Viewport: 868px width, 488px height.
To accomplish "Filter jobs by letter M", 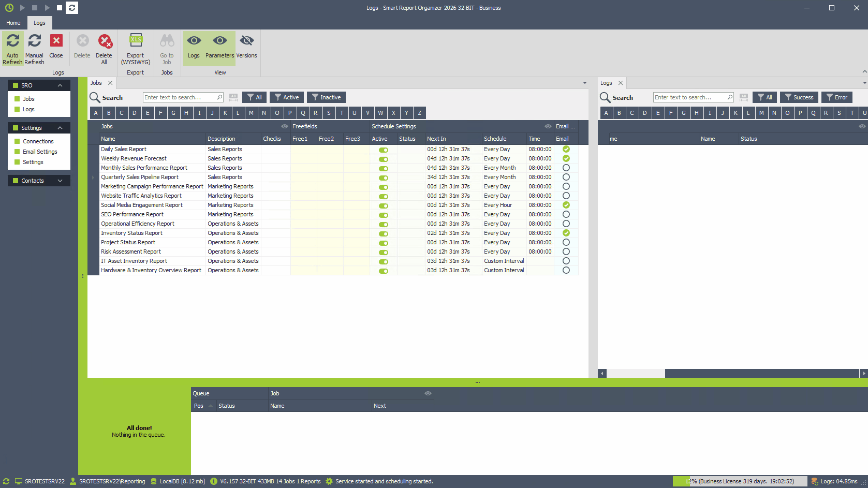I will [251, 113].
